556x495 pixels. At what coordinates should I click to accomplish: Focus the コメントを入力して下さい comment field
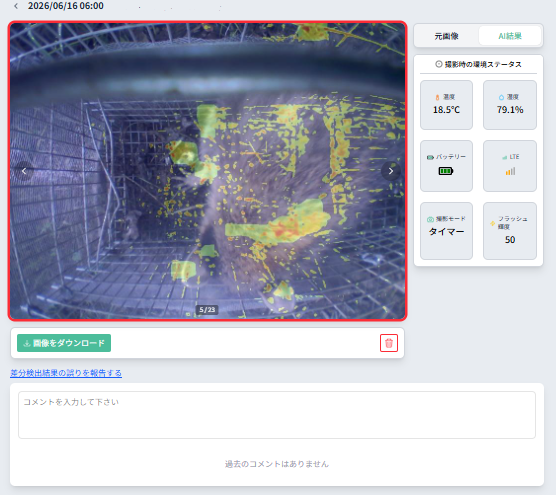(x=277, y=415)
